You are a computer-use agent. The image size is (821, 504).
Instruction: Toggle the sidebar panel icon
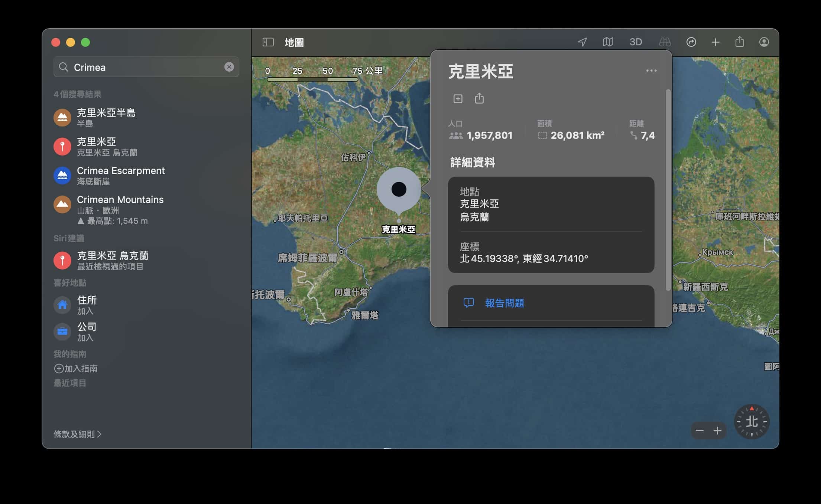click(268, 42)
